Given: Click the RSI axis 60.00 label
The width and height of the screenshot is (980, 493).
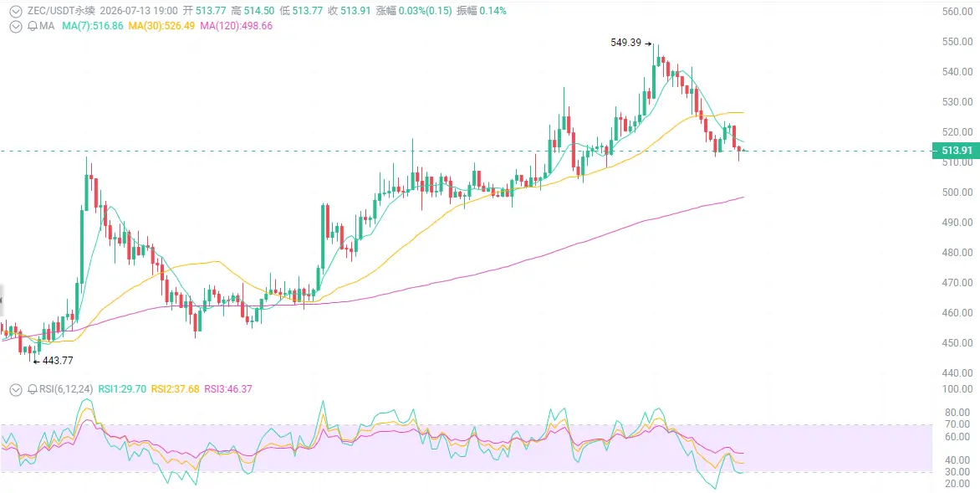Looking at the screenshot, I should point(959,436).
